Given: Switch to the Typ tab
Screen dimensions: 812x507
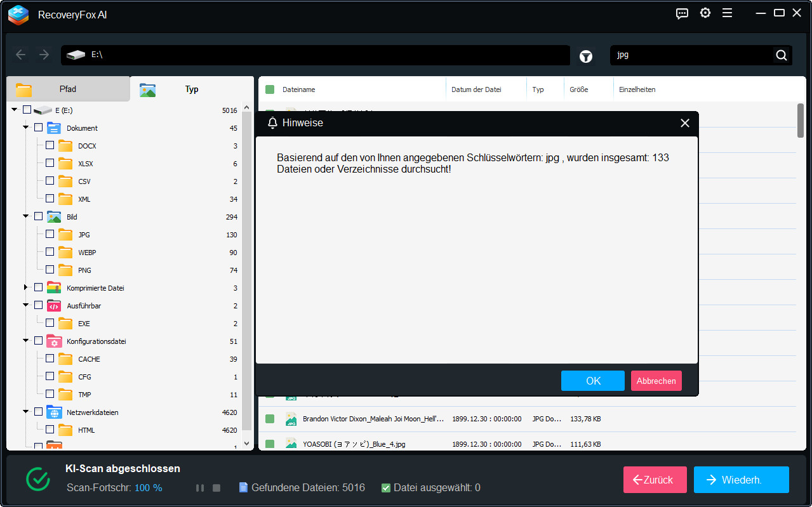Looking at the screenshot, I should point(191,89).
